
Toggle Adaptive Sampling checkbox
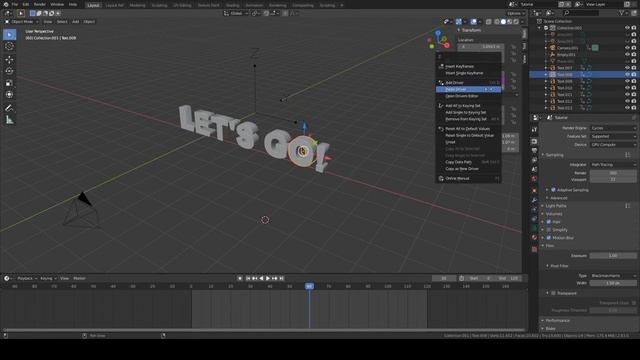click(x=553, y=190)
